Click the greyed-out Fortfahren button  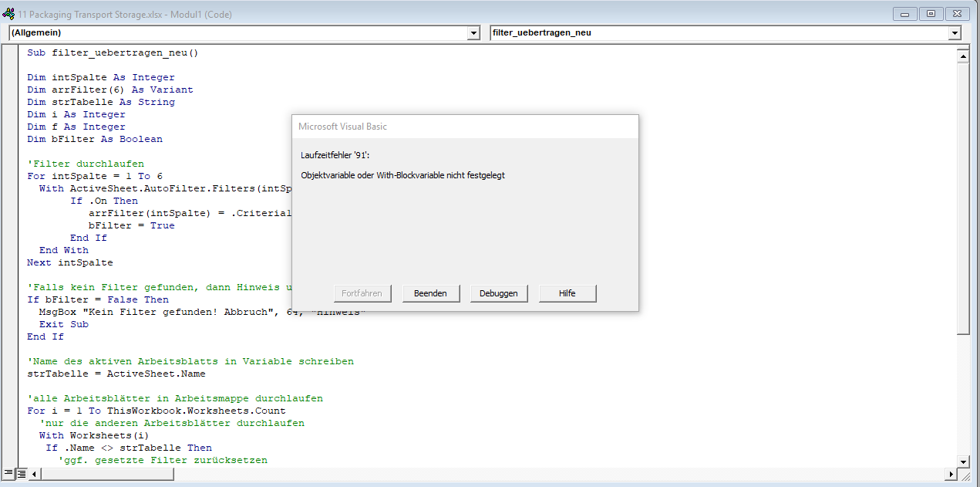pyautogui.click(x=362, y=293)
